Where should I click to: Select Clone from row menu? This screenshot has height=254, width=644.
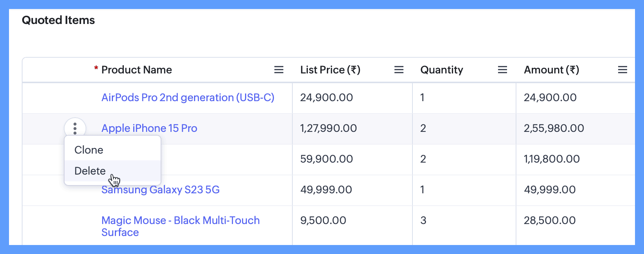coord(89,150)
